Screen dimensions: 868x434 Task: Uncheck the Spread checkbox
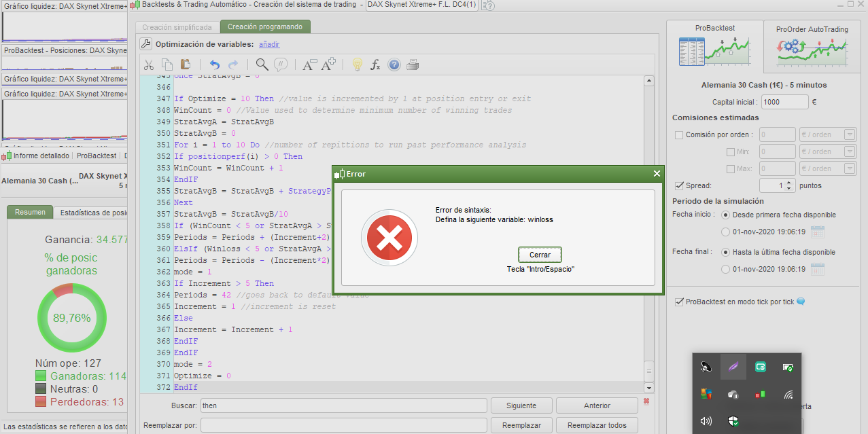click(x=679, y=185)
